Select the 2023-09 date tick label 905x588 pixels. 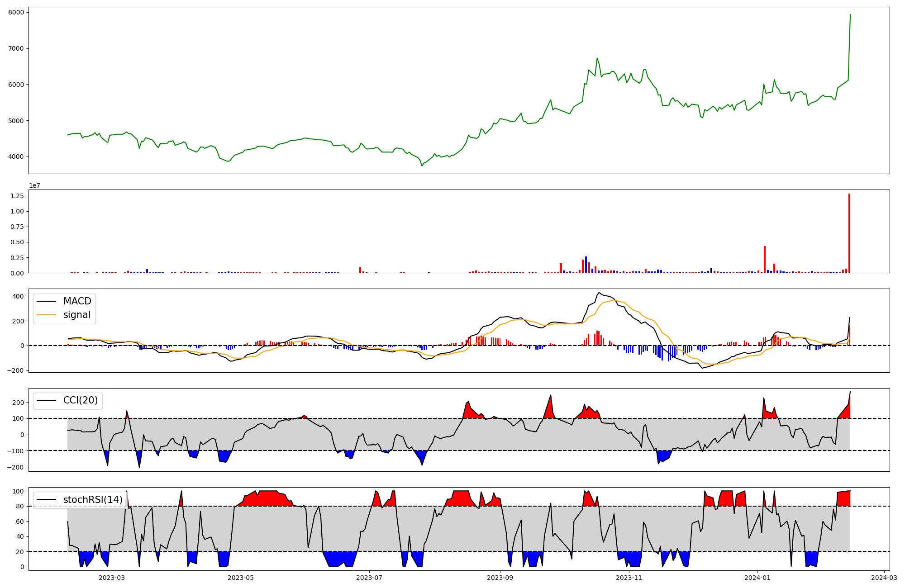[500, 578]
